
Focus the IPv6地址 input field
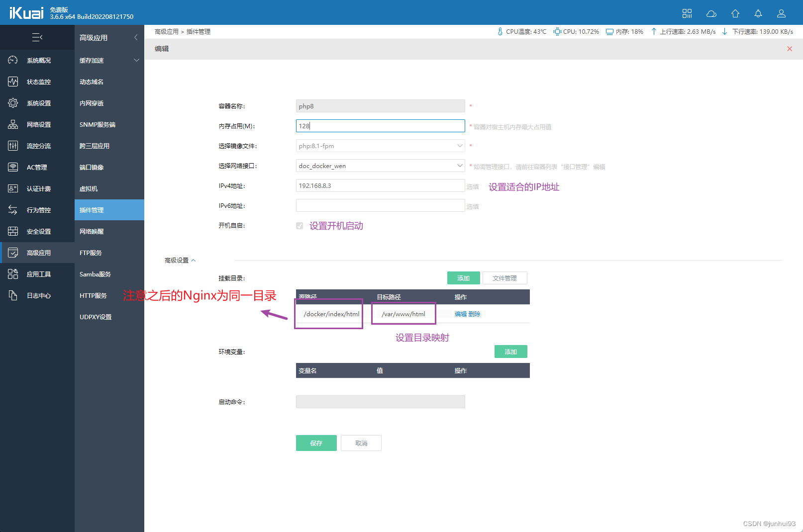click(x=381, y=205)
